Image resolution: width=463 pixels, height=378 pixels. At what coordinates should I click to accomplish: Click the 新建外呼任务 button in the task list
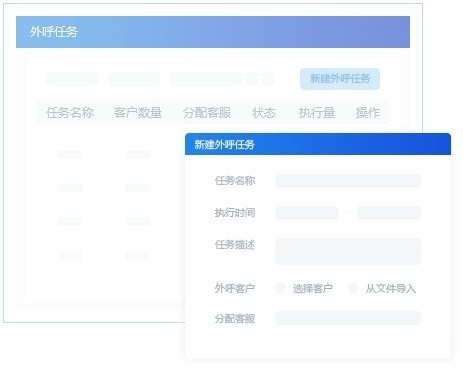(x=340, y=79)
